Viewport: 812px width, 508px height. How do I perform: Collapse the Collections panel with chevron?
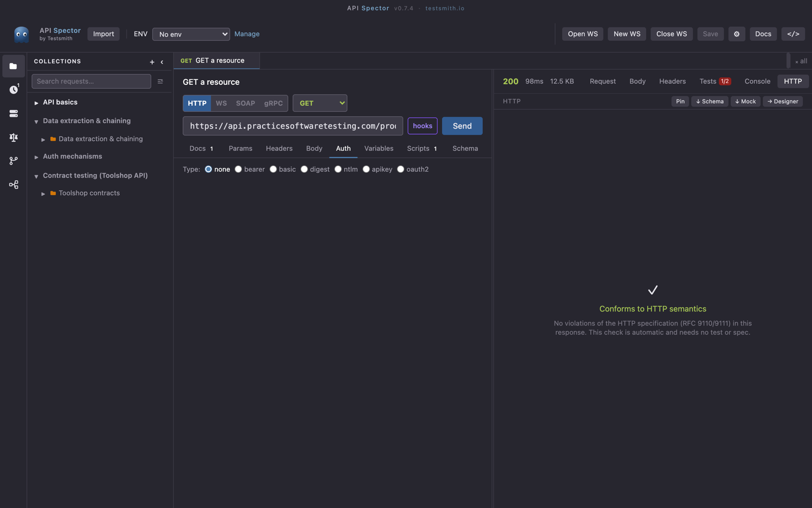coord(162,62)
